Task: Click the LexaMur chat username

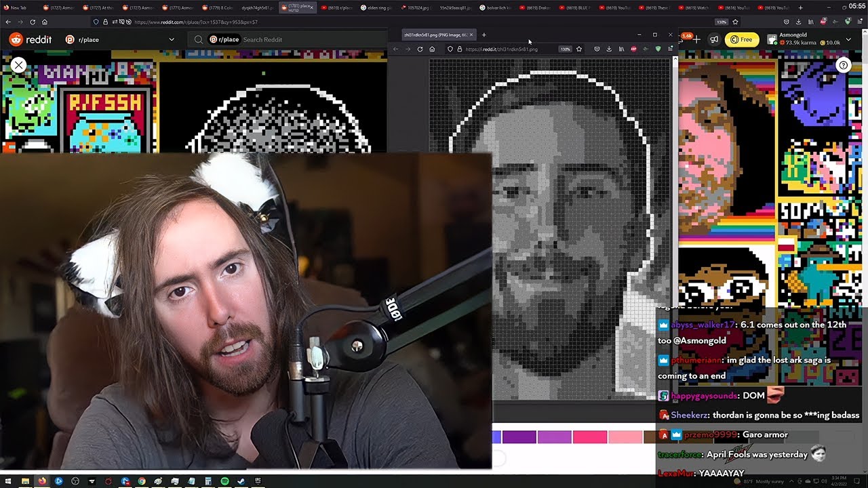Action: tap(677, 473)
